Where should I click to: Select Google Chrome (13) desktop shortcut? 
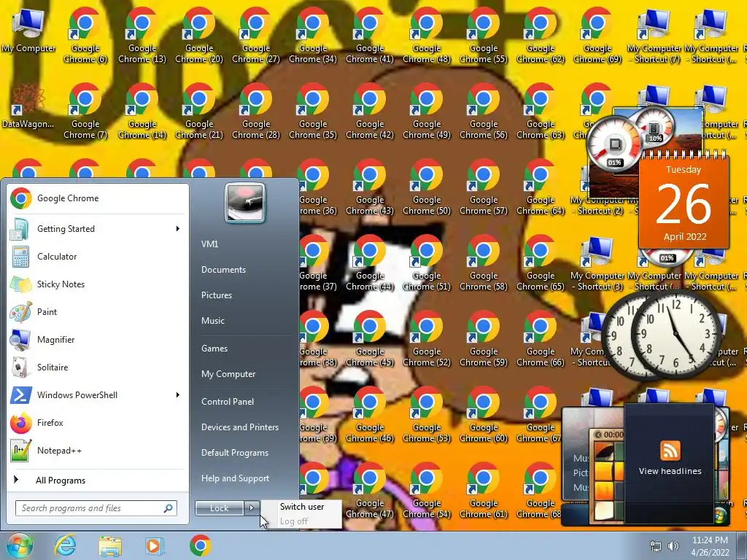[142, 35]
